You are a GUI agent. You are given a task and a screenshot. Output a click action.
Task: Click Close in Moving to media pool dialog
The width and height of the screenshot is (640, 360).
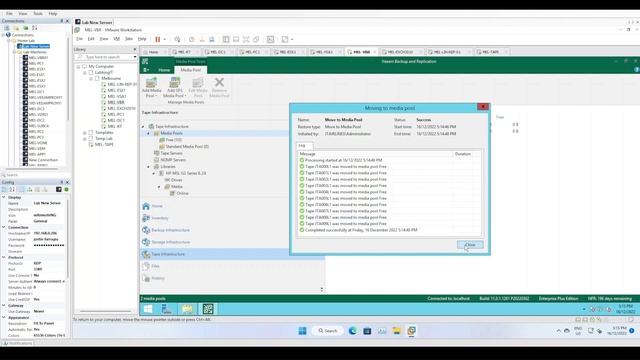pos(470,245)
